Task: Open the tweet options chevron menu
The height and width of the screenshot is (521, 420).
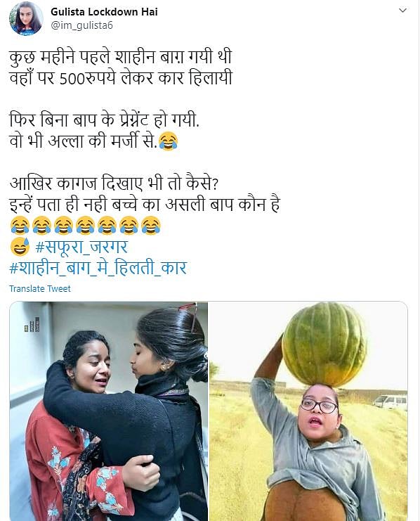Action: [x=402, y=11]
